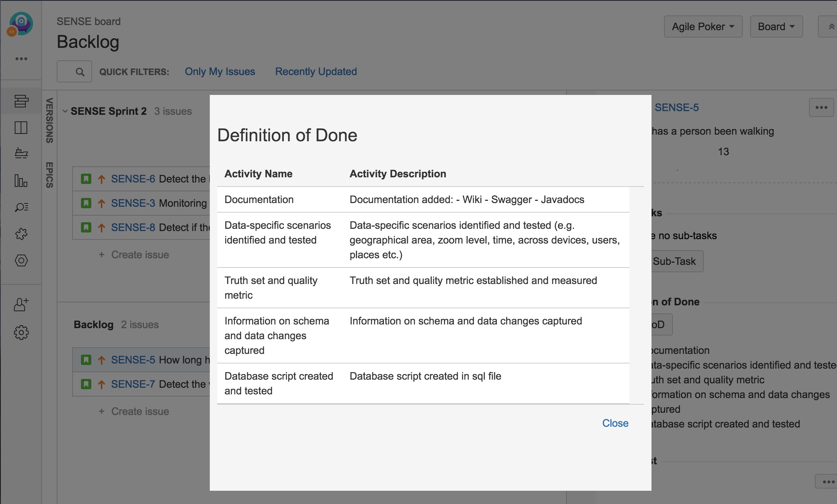Image resolution: width=837 pixels, height=504 pixels.
Task: Open the Active sprints board icon
Action: pos(21,128)
